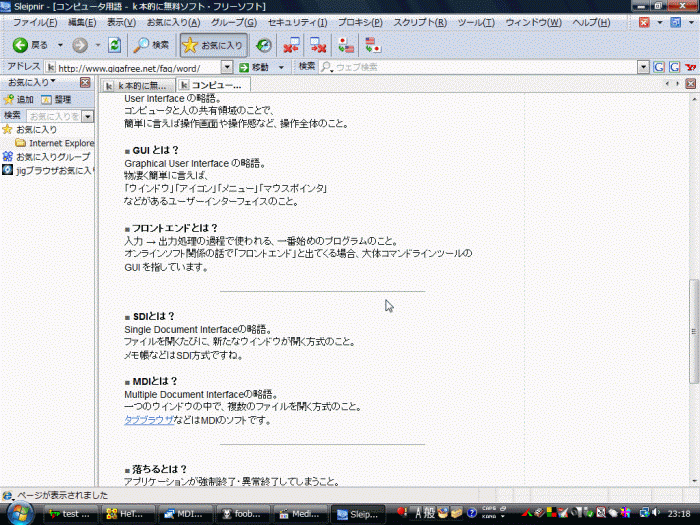Select the Yahoo search engine icon
700x525 pixels.
[690, 68]
